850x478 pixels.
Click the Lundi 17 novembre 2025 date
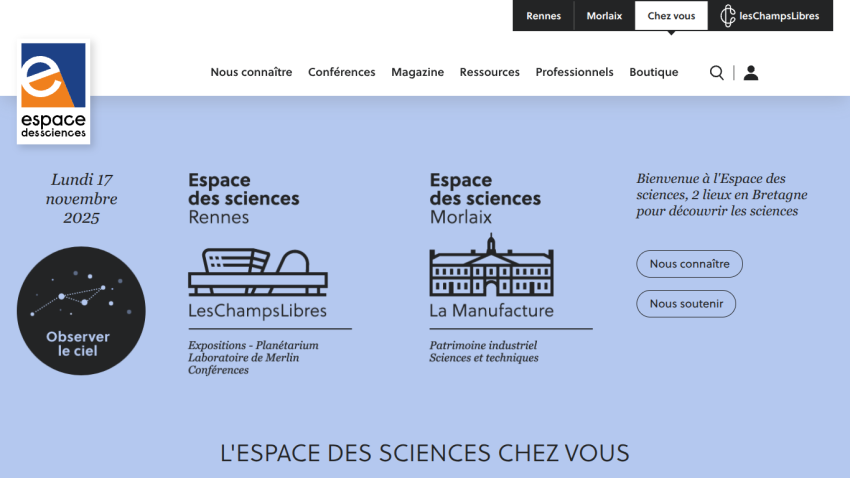click(x=81, y=198)
